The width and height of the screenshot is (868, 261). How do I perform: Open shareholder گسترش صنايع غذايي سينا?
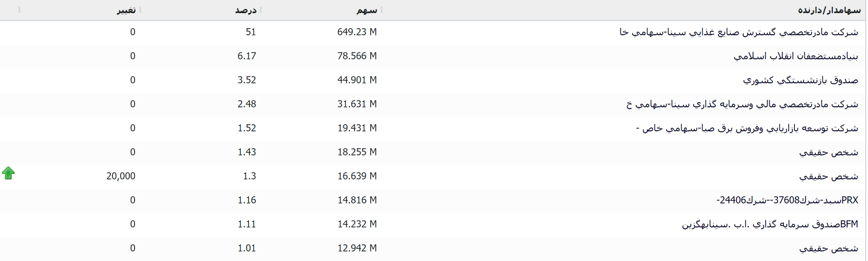(x=738, y=32)
